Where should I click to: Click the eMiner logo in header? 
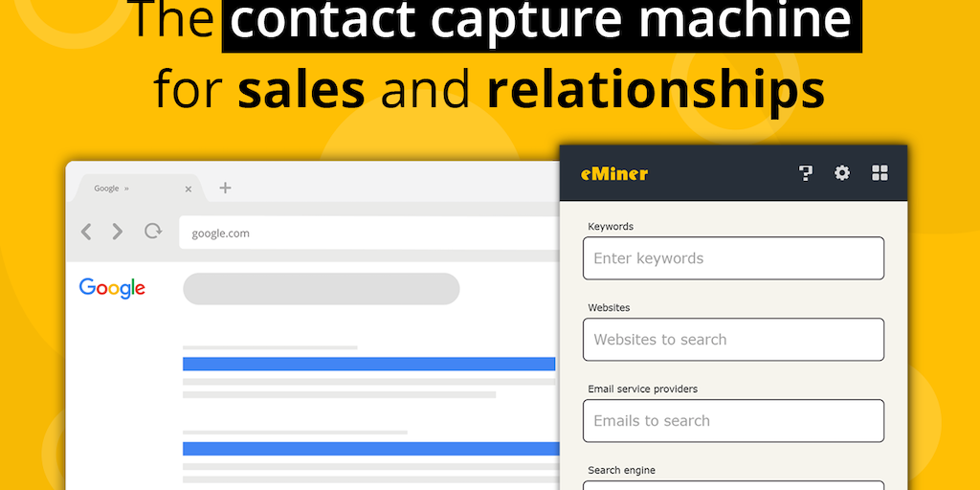point(614,174)
